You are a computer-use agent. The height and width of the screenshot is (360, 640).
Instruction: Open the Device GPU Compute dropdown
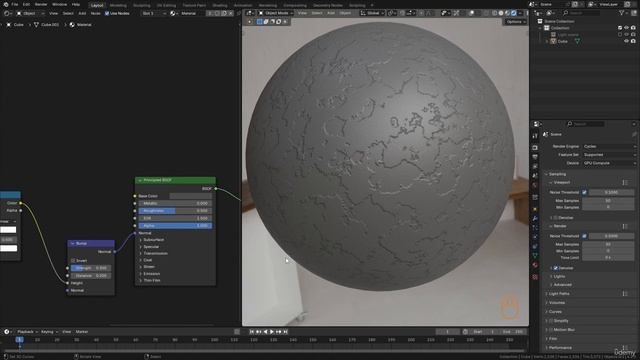click(x=609, y=163)
